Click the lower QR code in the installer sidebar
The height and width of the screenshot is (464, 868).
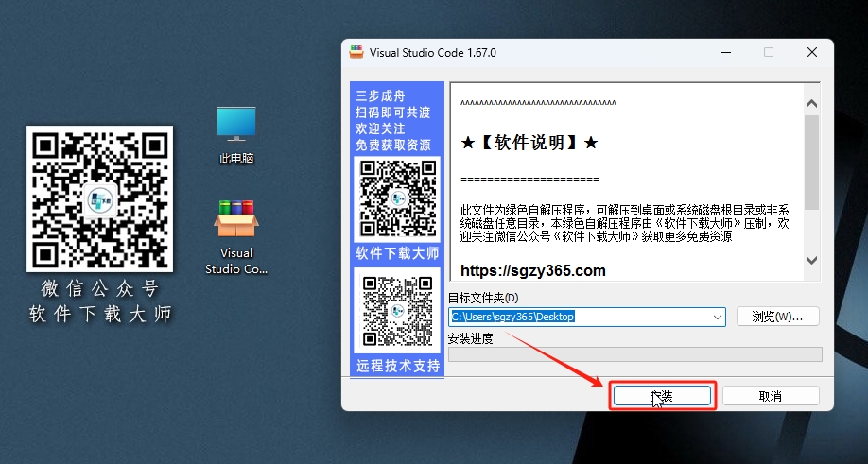[397, 310]
